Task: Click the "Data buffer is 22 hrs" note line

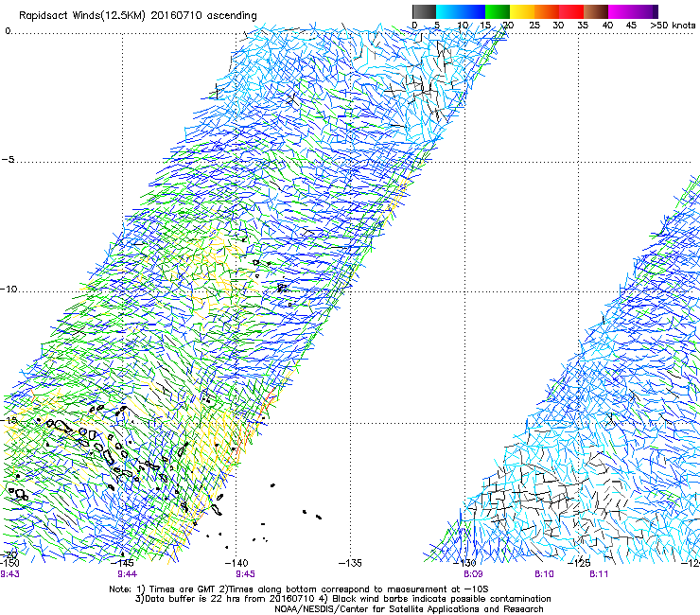Action: tap(342, 599)
